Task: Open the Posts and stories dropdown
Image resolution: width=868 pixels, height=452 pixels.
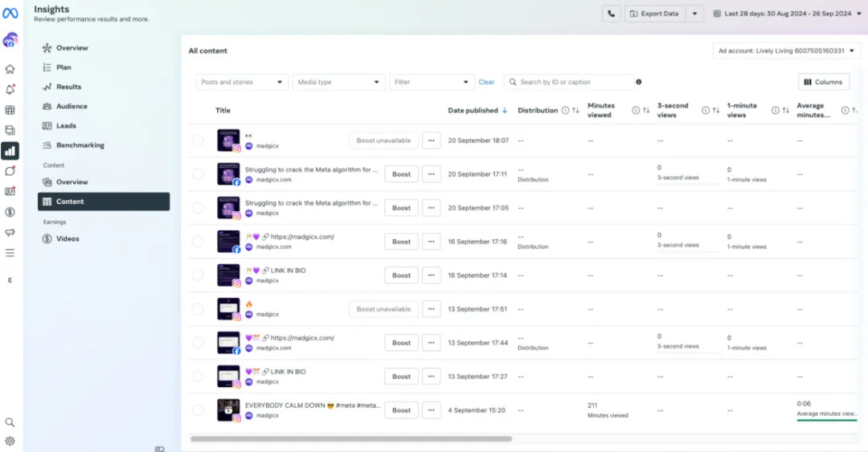Action: coord(242,82)
